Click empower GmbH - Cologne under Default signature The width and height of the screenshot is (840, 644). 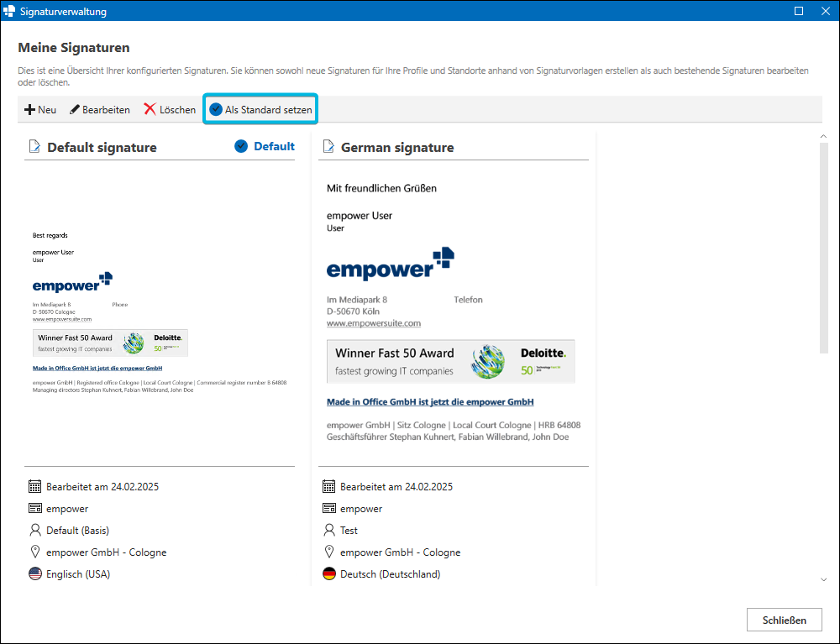coord(106,552)
